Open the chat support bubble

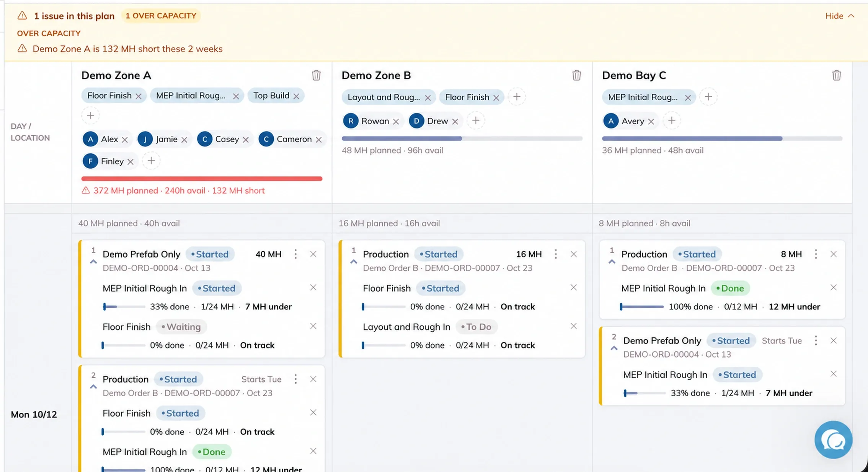833,440
